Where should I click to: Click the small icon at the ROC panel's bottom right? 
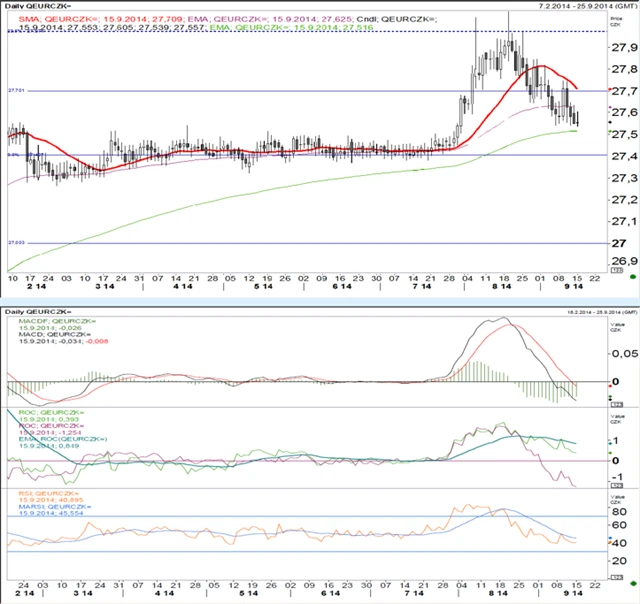click(618, 483)
